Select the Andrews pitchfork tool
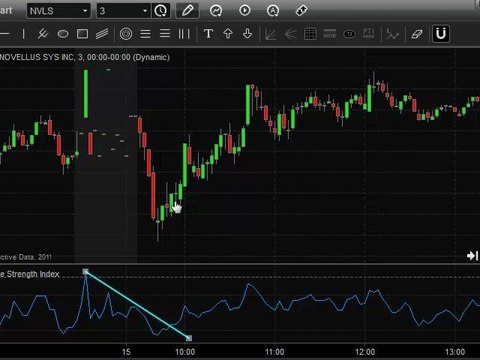Screen dimensions: 480x360 (43, 34)
